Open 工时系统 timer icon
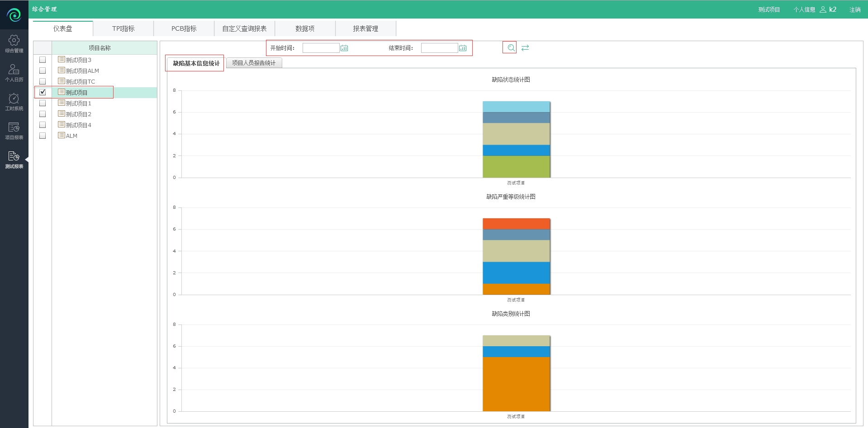The height and width of the screenshot is (428, 868). coord(14,101)
